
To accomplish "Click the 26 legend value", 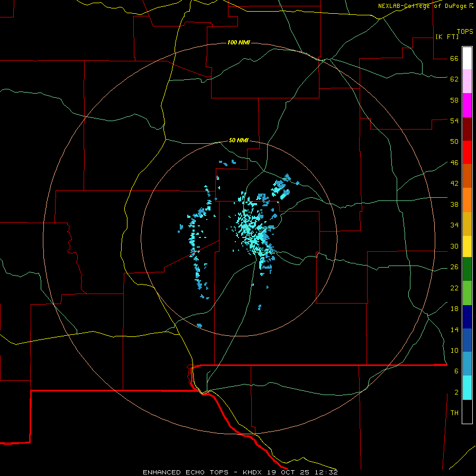I will tap(454, 267).
